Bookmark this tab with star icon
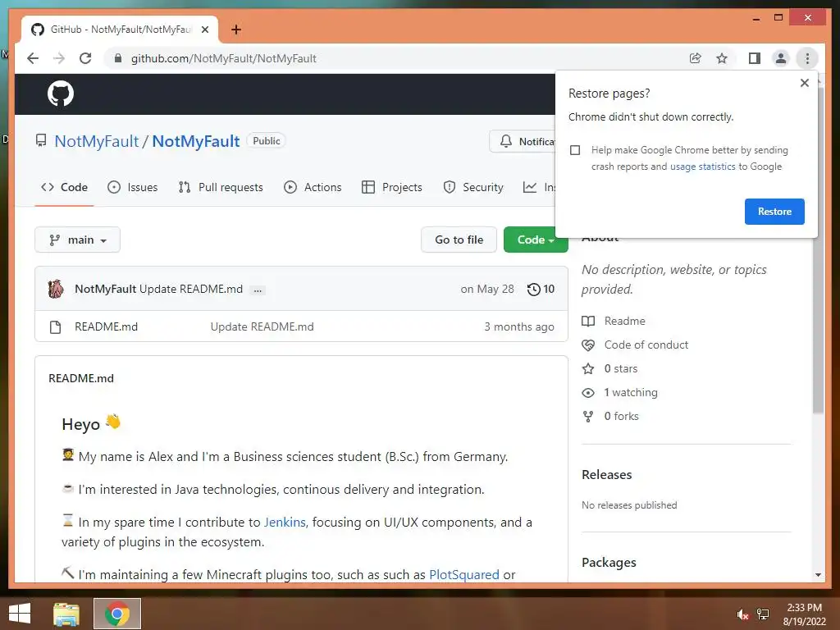The height and width of the screenshot is (630, 840). [722, 58]
